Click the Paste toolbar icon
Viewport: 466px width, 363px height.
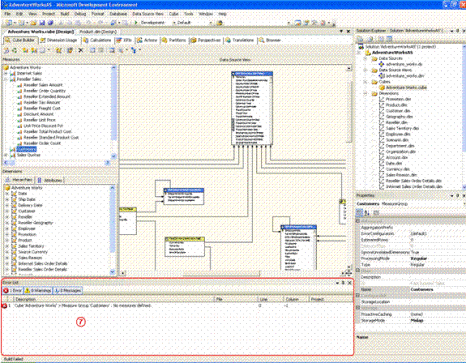(x=77, y=23)
